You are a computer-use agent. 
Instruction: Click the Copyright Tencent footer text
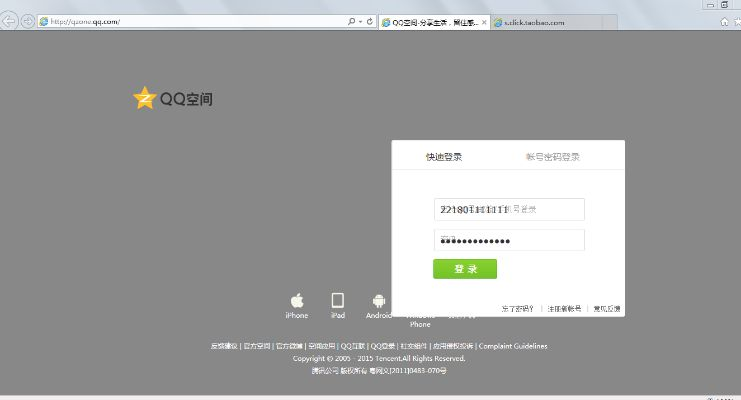coord(379,358)
